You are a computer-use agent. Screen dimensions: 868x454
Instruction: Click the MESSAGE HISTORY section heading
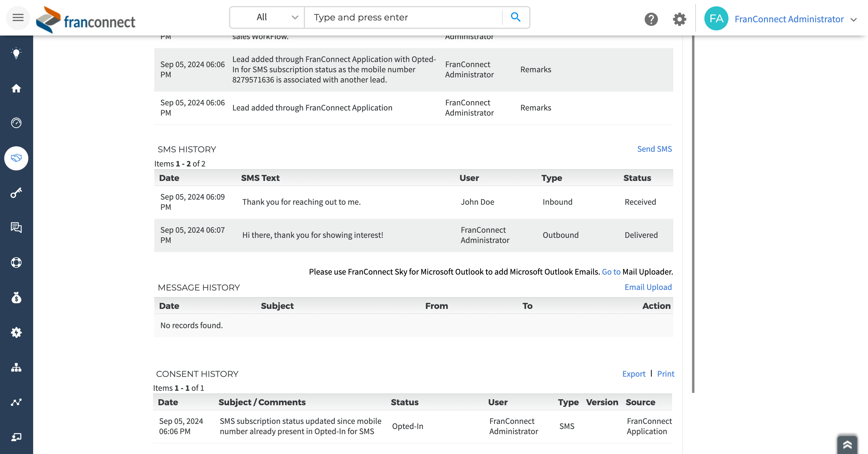(199, 288)
